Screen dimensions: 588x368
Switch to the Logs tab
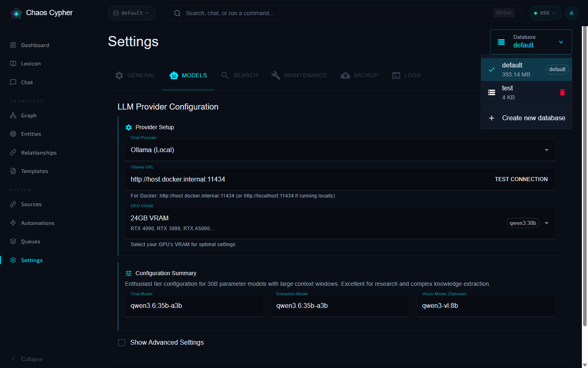(x=406, y=75)
